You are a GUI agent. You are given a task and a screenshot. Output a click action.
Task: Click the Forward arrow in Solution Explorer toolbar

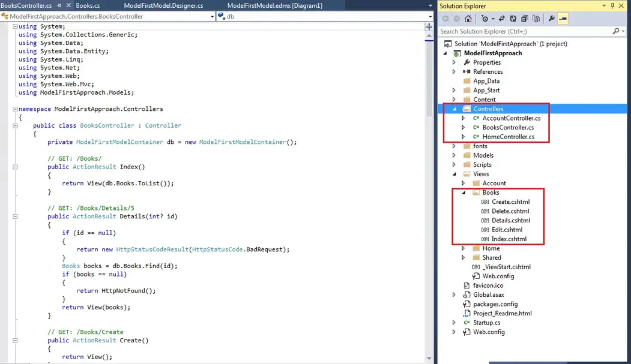457,19
